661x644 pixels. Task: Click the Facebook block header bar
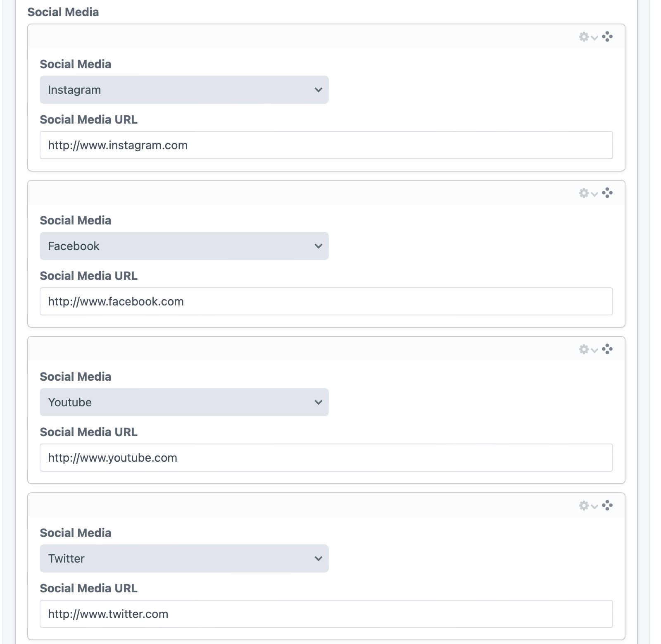(x=289, y=193)
